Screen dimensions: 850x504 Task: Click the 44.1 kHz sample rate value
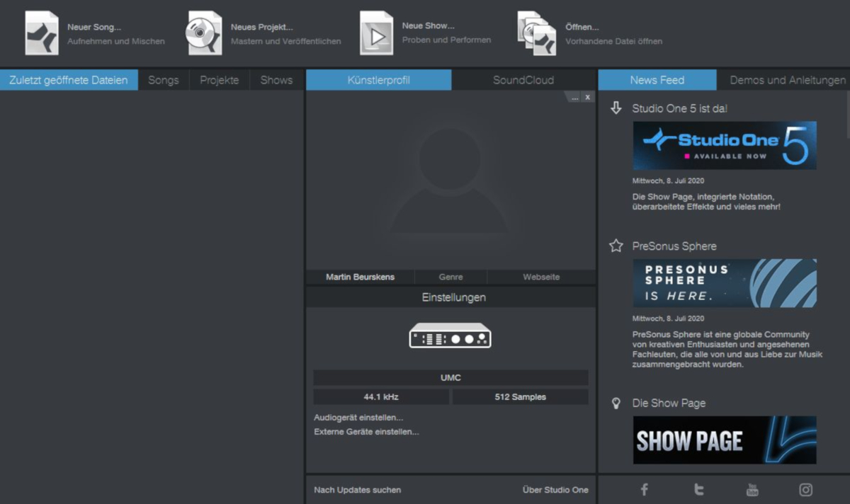381,397
